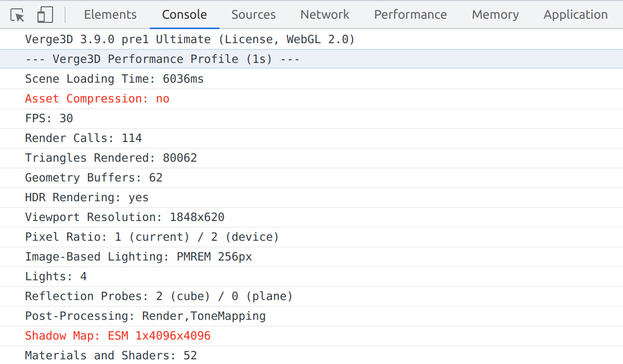This screenshot has height=364, width=623.
Task: Select the FPS: 30 log entry
Action: coord(311,119)
